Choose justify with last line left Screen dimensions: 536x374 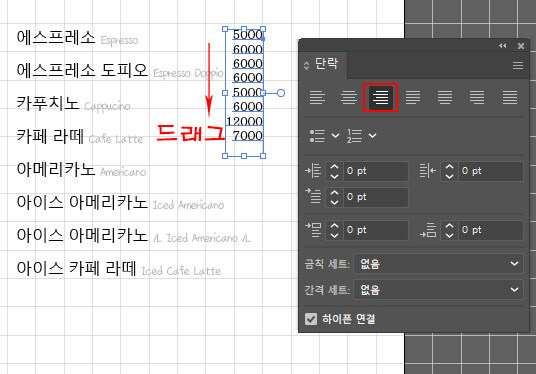(x=413, y=97)
